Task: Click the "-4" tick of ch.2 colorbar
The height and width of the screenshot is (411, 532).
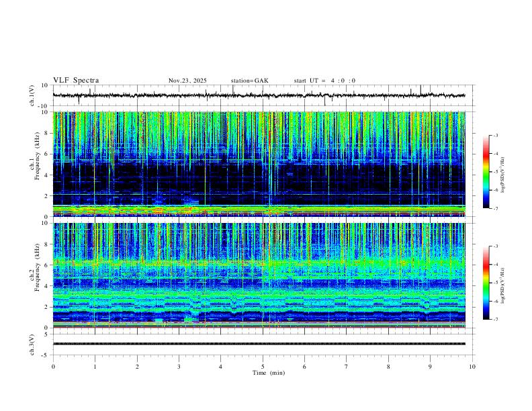Action: (x=495, y=265)
